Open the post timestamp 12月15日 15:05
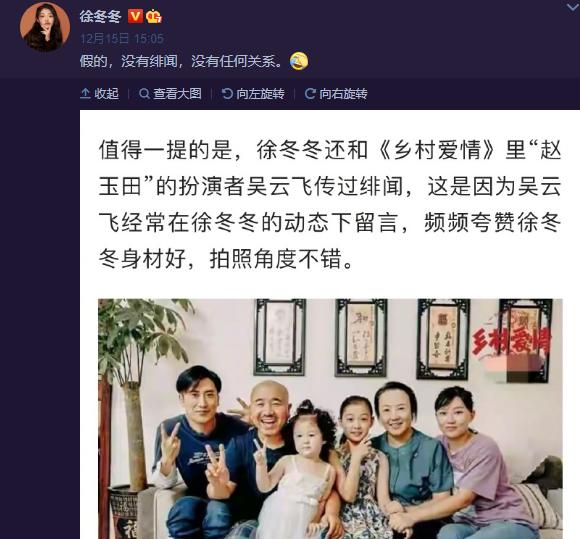 pyautogui.click(x=122, y=38)
